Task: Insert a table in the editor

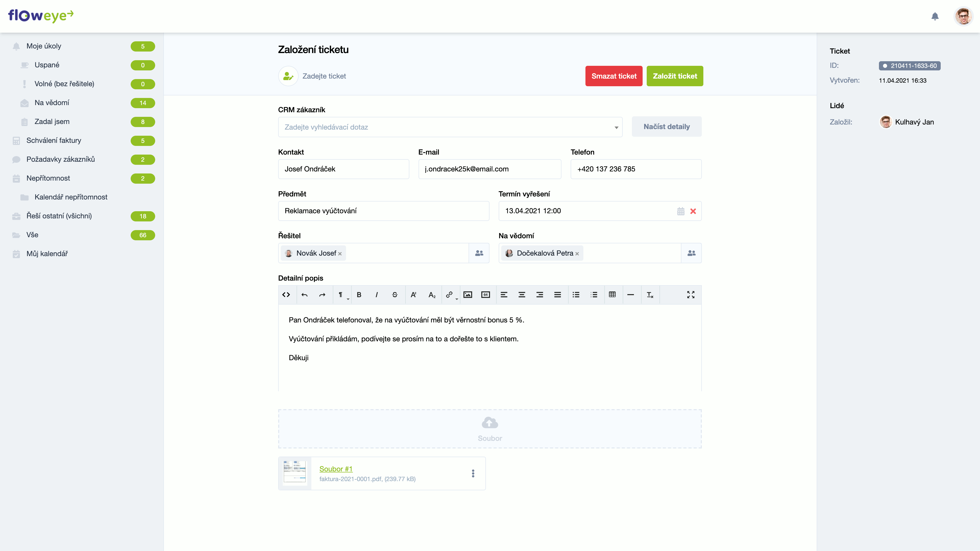Action: click(x=612, y=295)
